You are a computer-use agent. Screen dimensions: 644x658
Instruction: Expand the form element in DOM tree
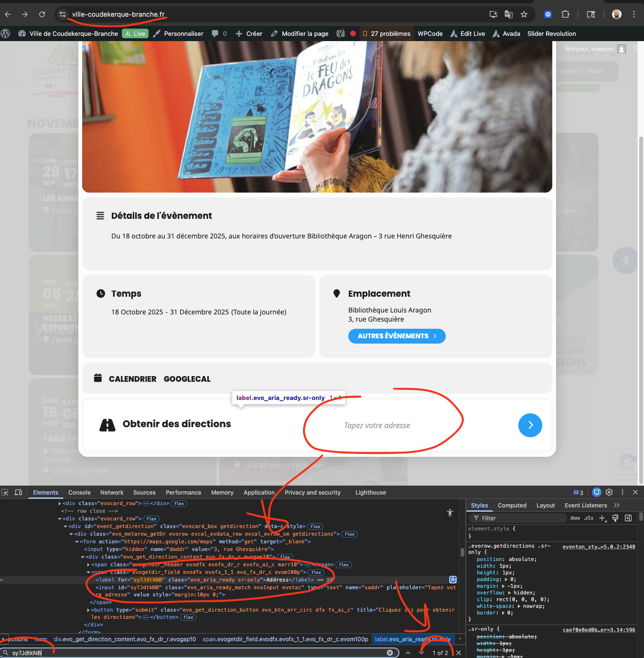tap(77, 541)
